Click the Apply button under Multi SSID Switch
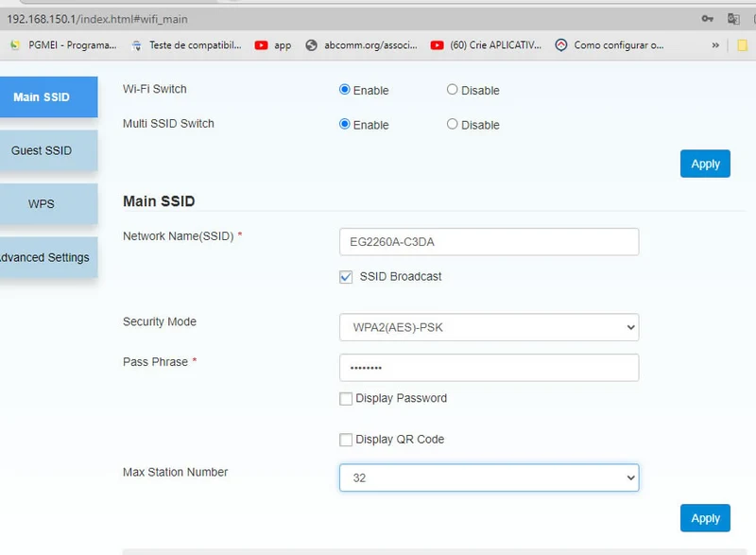Viewport: 756px width, 555px height. pyautogui.click(x=705, y=164)
